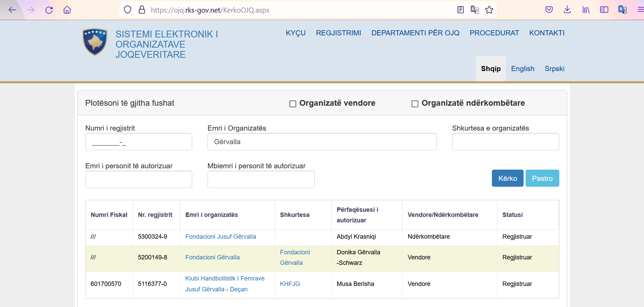The width and height of the screenshot is (644, 307).
Task: Switch language to Srpski
Action: click(x=555, y=69)
